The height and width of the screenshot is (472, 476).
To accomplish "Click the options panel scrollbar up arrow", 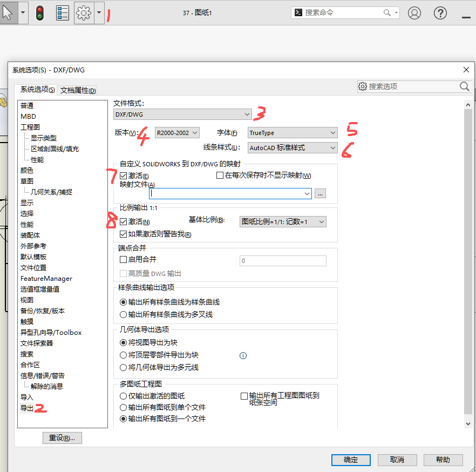I will [x=468, y=105].
